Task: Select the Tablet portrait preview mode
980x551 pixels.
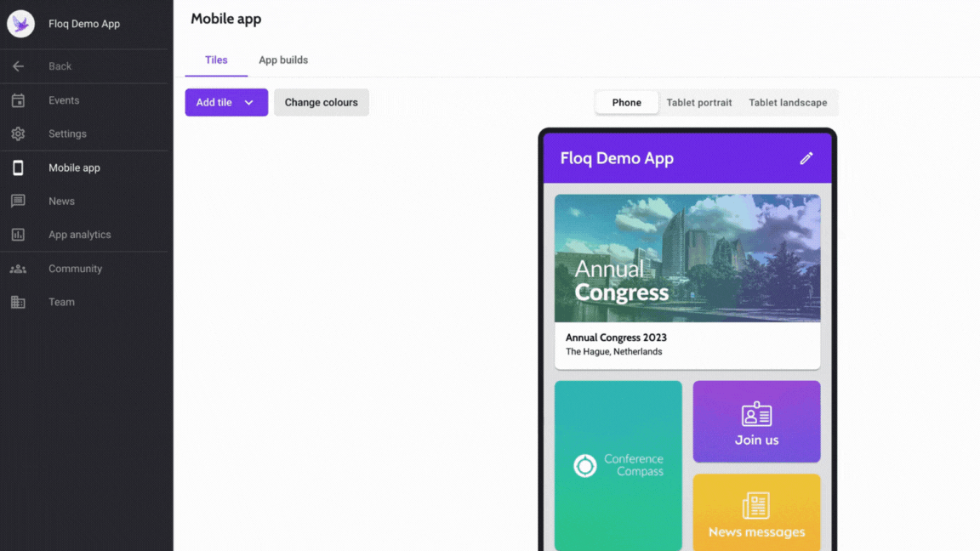Action: [x=698, y=102]
